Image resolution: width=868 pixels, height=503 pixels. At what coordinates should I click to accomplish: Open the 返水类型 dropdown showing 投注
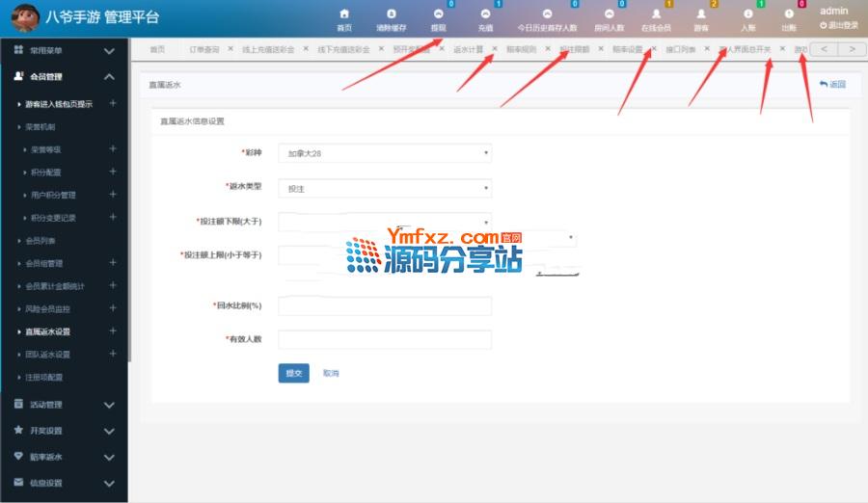coord(384,189)
